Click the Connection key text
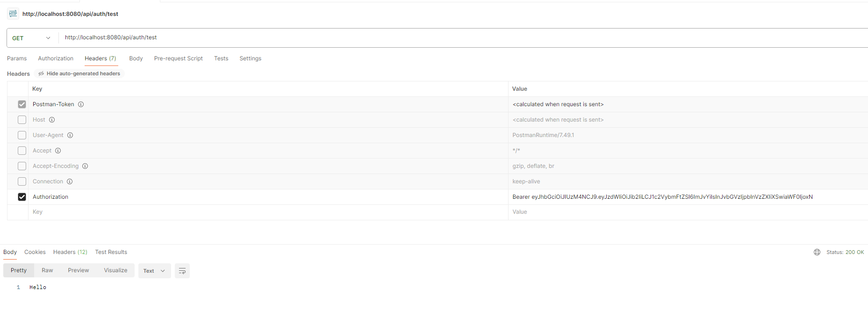The width and height of the screenshot is (868, 326). point(48,181)
